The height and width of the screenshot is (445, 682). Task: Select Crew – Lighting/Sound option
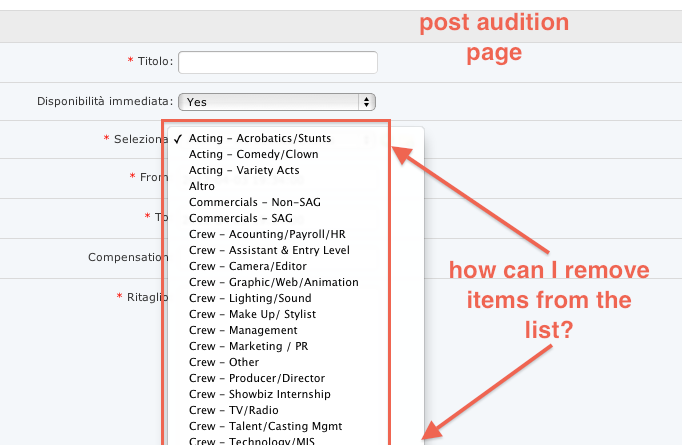click(250, 298)
